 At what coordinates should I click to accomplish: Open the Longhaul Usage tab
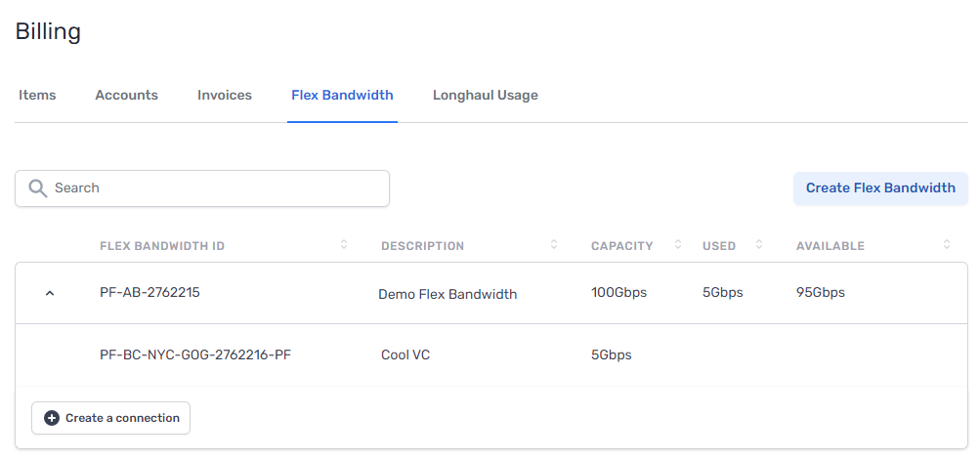coord(485,96)
